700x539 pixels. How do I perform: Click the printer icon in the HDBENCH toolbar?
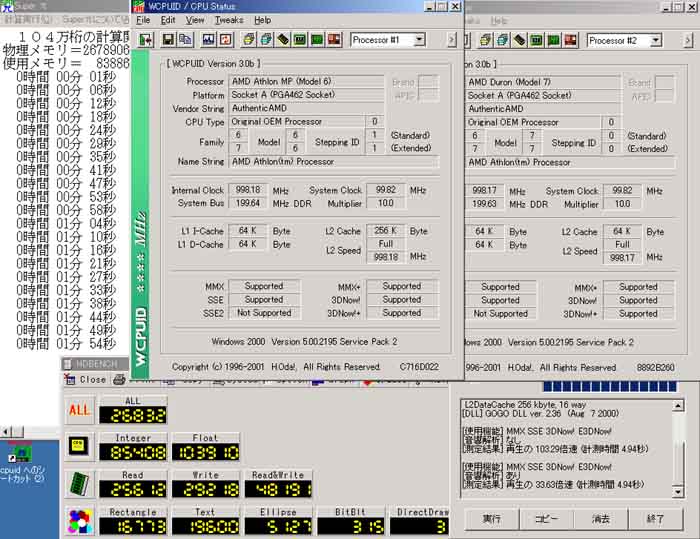119,380
